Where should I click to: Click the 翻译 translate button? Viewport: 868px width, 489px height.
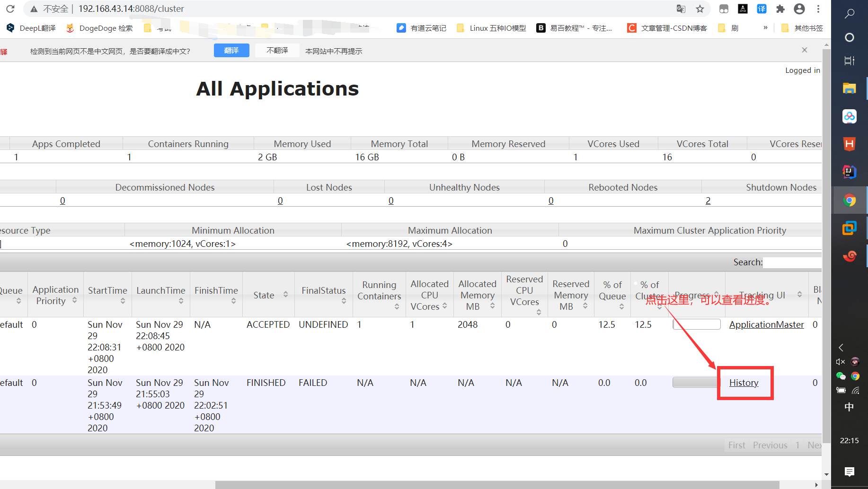231,51
